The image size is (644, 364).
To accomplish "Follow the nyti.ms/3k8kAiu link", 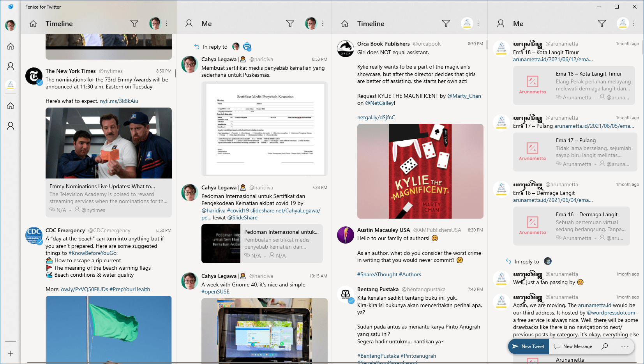I will click(x=119, y=101).
